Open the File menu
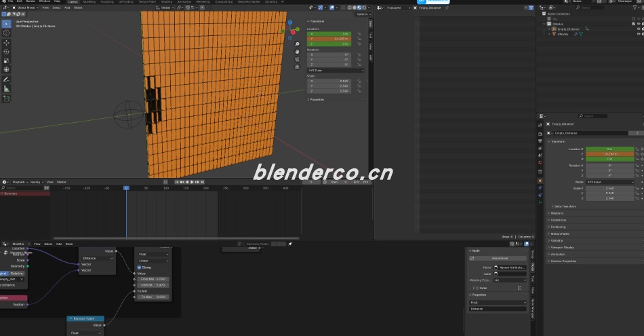 pyautogui.click(x=10, y=1)
